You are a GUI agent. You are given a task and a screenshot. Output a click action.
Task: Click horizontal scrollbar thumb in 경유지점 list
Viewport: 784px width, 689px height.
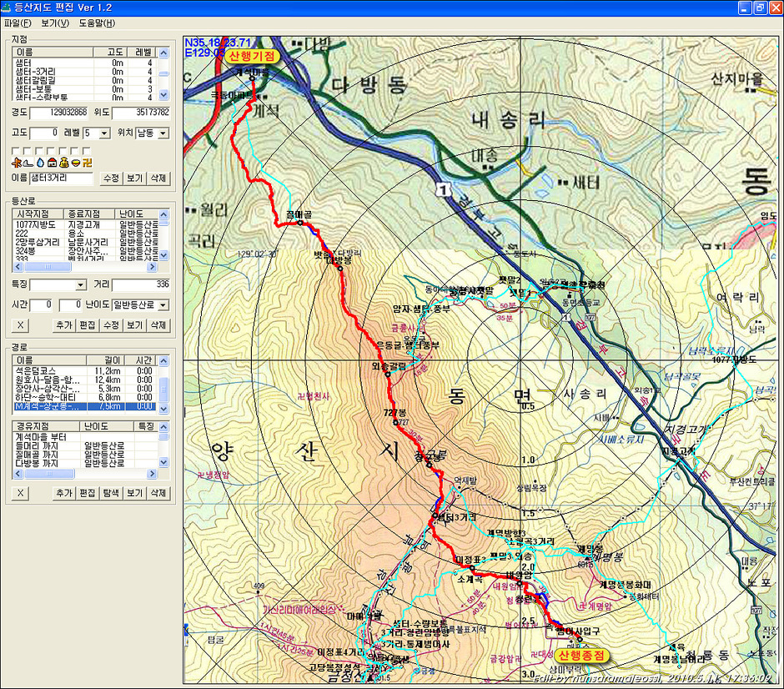click(x=49, y=474)
